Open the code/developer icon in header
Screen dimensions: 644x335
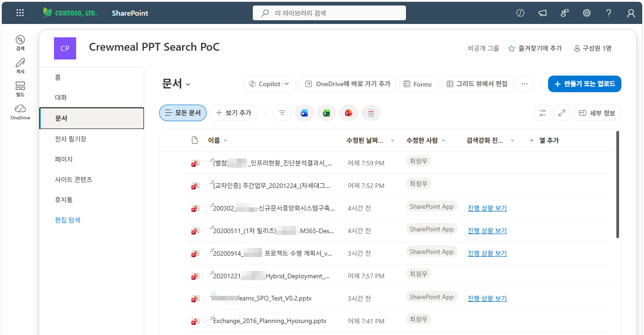pos(520,13)
